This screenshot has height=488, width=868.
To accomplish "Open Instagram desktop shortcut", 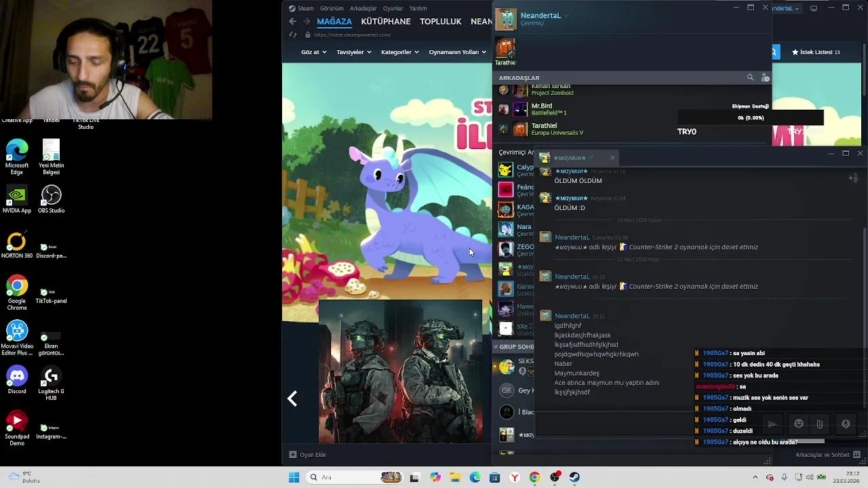I will coord(51,430).
